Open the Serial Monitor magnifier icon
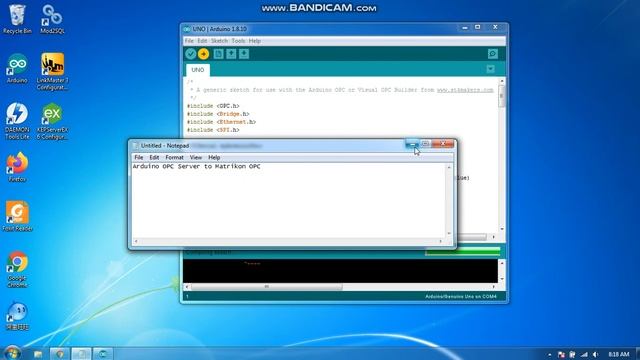 pyautogui.click(x=493, y=54)
